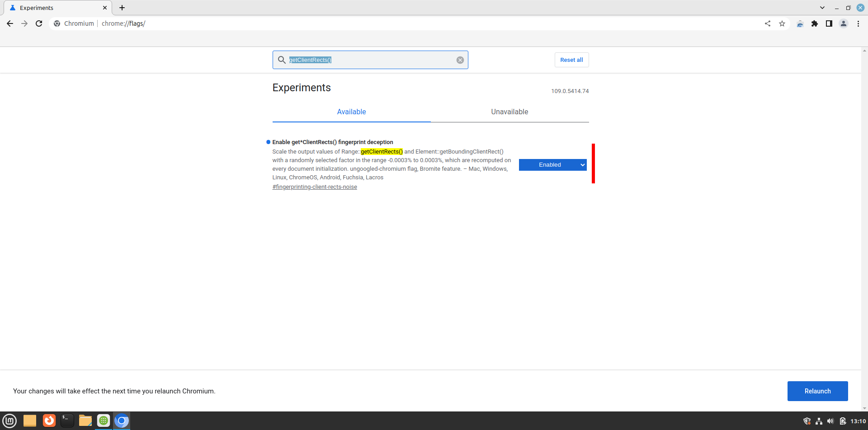868x430 pixels.
Task: Reload the chrome://flags page
Action: (39, 23)
